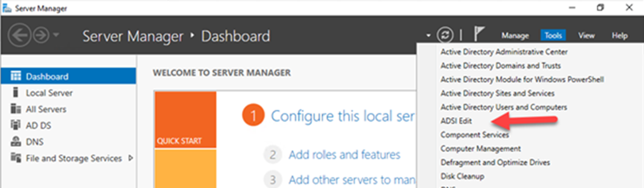
Task: Open the Help menu
Action: [x=620, y=36]
